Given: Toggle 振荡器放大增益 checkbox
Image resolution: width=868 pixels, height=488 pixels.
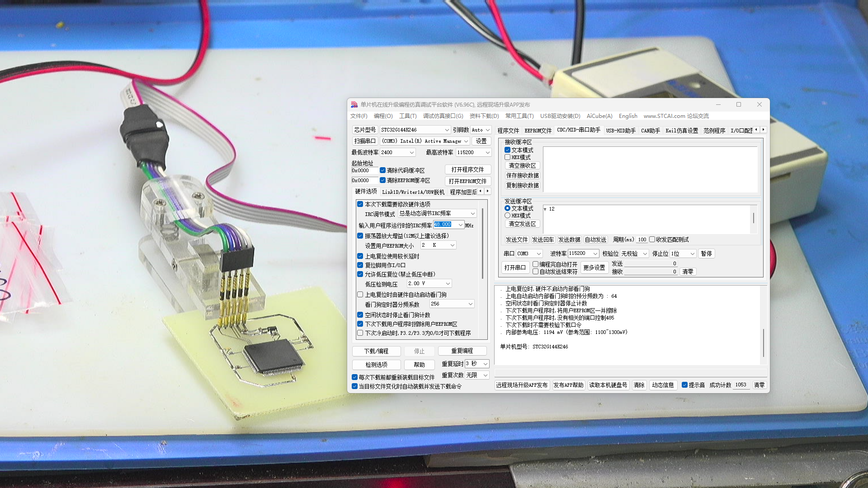Looking at the screenshot, I should (360, 236).
